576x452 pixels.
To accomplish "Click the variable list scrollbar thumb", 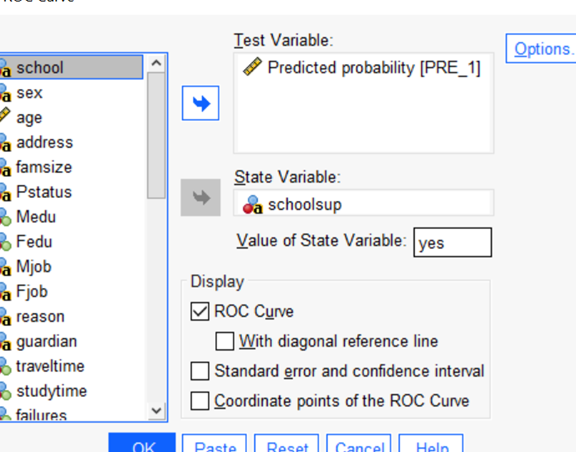I will pos(156,135).
